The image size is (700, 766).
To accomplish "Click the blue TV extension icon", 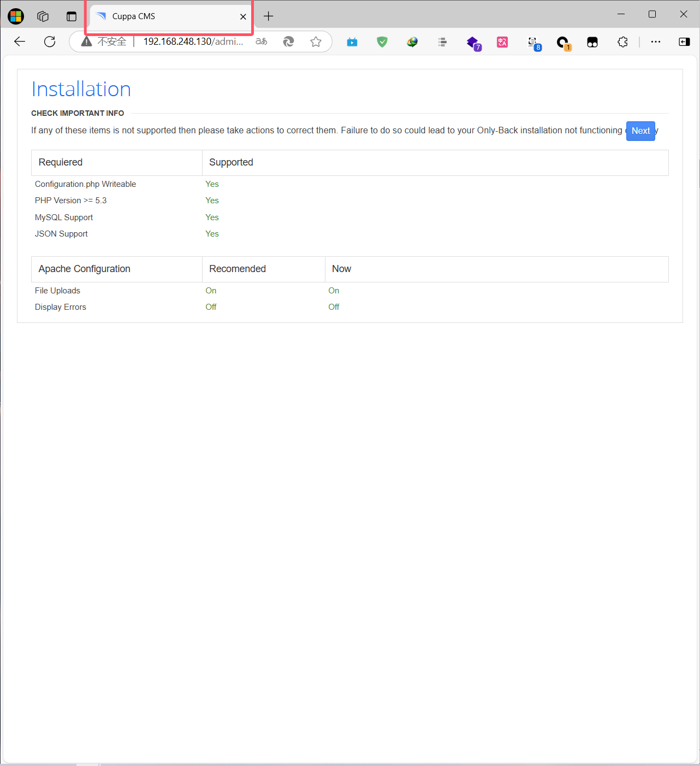I will 352,42.
